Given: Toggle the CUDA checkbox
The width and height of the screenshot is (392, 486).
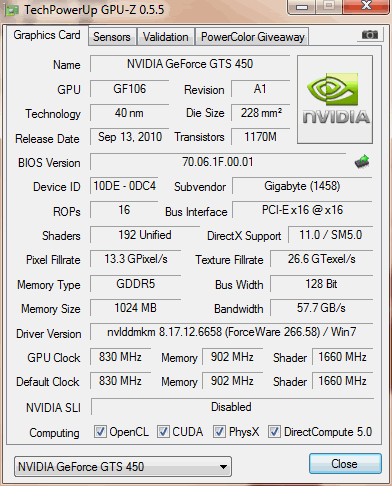Looking at the screenshot, I should coord(163,432).
